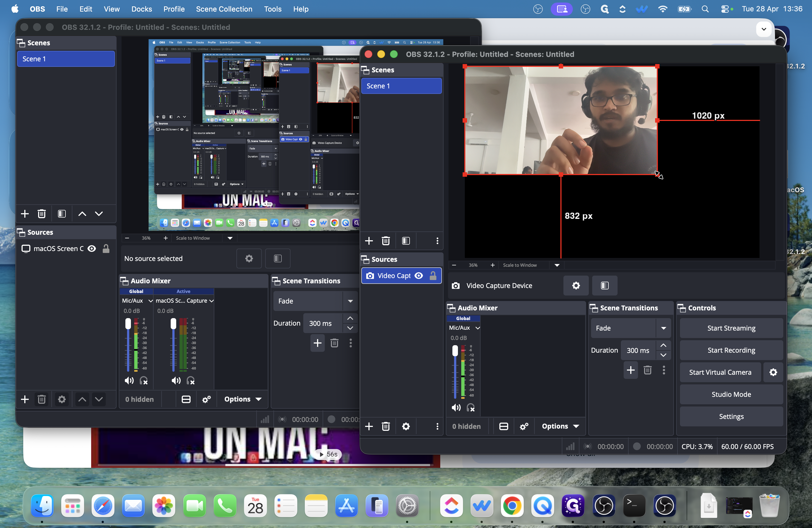Mute Mic/Aux in front Audio Mixer
The height and width of the screenshot is (528, 812).
click(x=456, y=408)
